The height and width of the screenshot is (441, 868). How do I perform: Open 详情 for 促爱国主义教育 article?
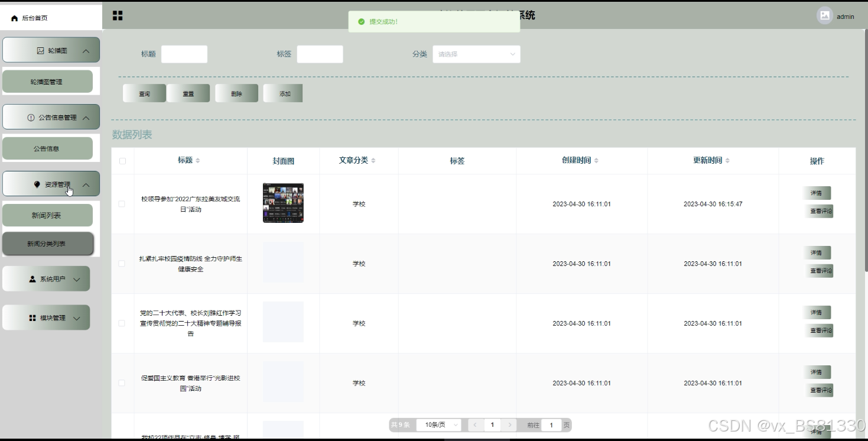click(x=817, y=372)
